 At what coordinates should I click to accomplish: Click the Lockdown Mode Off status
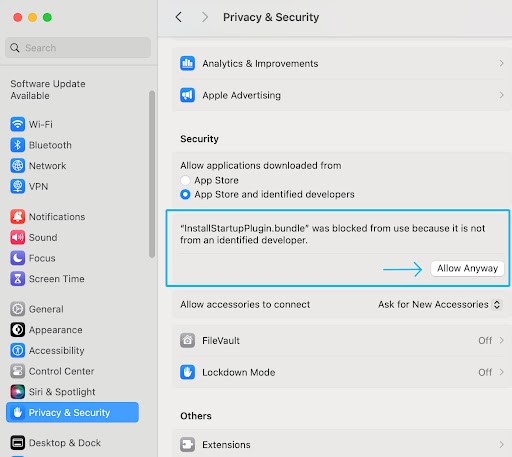tap(485, 372)
